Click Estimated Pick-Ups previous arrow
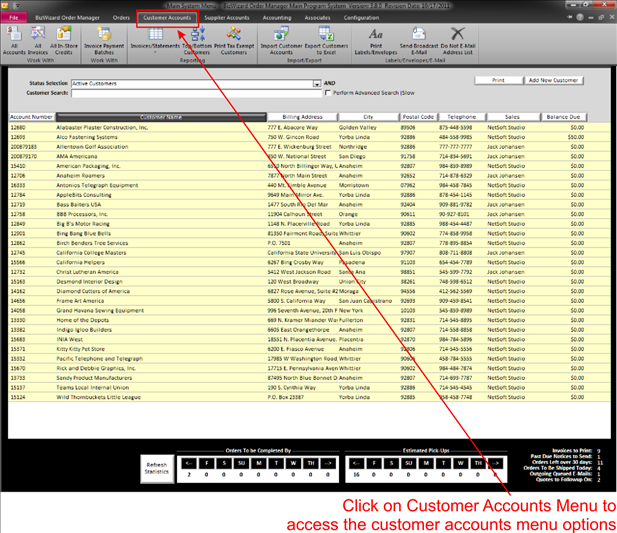Image resolution: width=617 pixels, height=533 pixels. (x=356, y=463)
